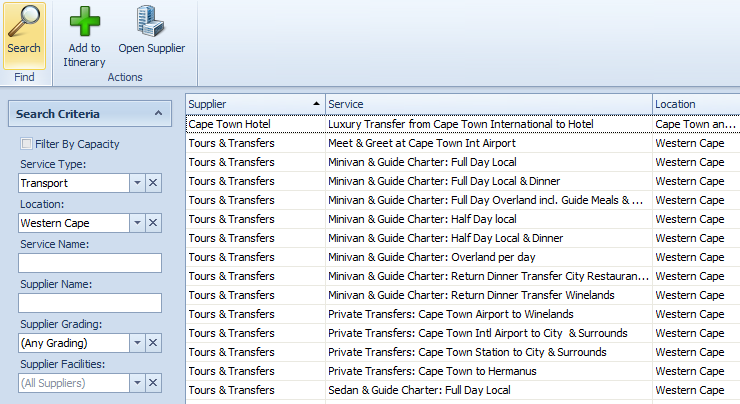
Task: Select Sedan & Guide Charter: Full Day Local
Action: point(488,390)
